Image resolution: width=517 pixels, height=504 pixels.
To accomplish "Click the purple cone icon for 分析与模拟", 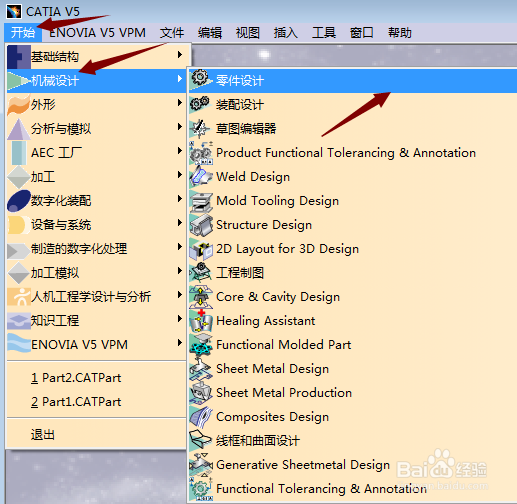I will click(19, 129).
